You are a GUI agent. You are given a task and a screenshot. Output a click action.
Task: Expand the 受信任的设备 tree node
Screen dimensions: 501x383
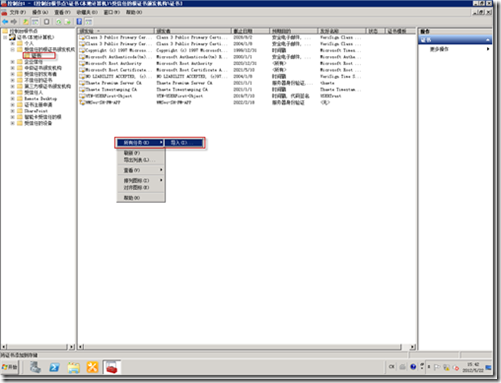click(13, 123)
